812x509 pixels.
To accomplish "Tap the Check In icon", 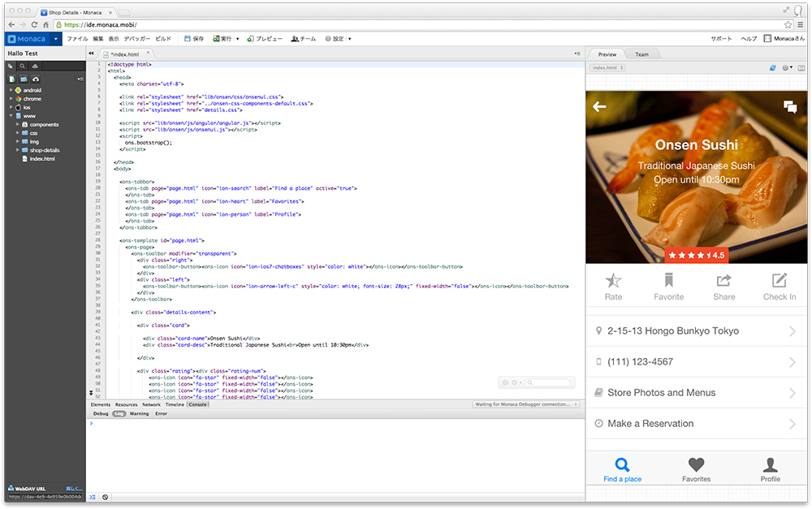I will pos(779,281).
